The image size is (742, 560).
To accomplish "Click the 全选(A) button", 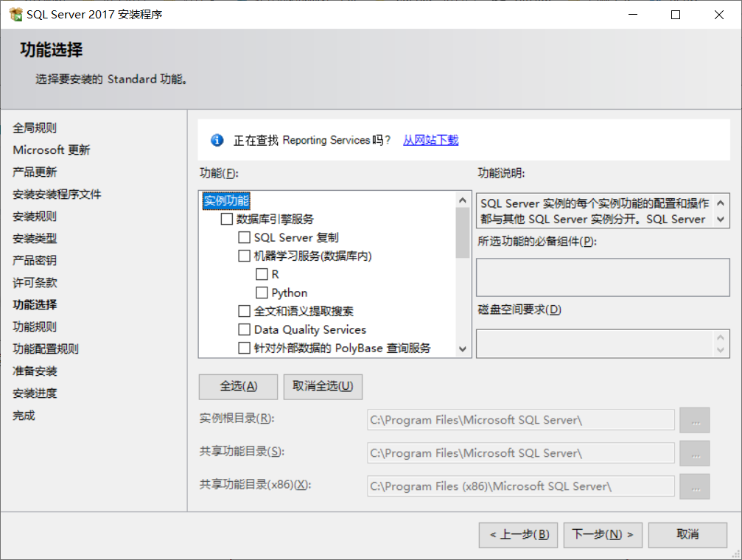I will click(238, 386).
